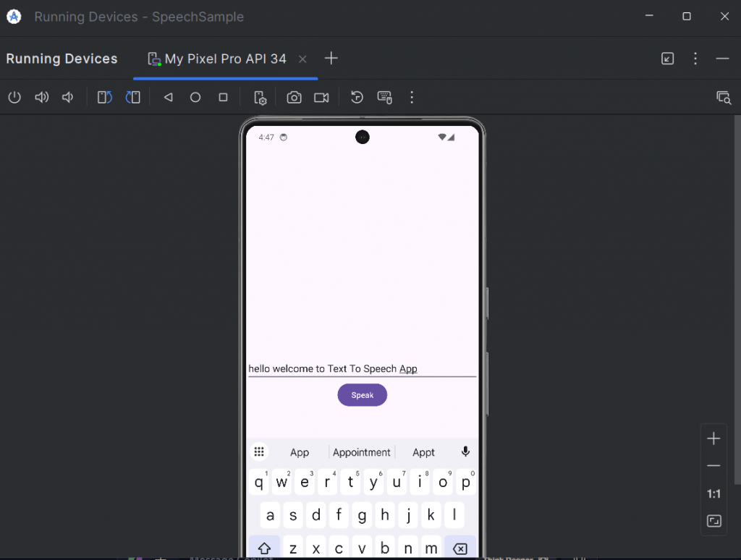Tap the 'p' key on keyboard

click(466, 482)
